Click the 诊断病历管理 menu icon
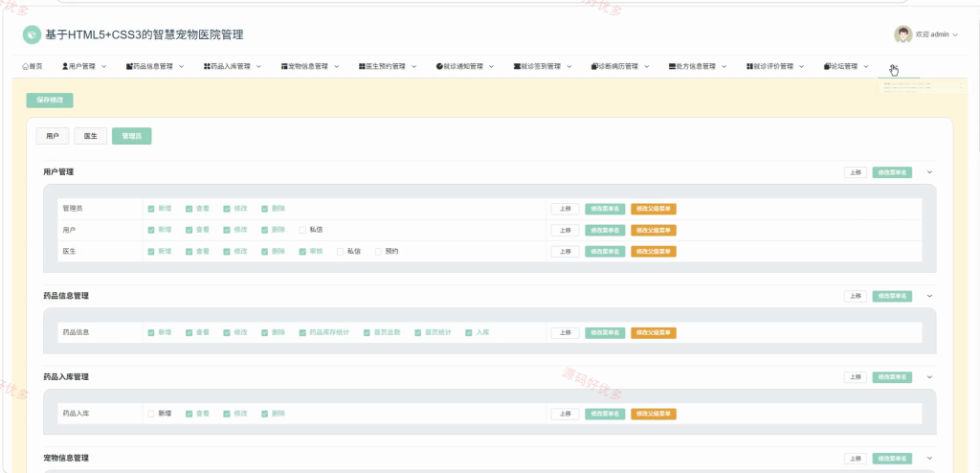 coord(594,66)
